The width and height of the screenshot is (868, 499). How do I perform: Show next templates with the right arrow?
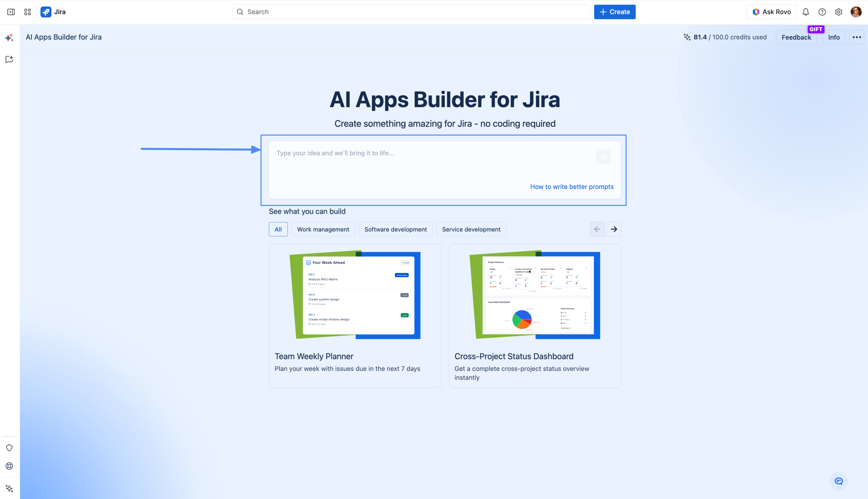coord(614,229)
